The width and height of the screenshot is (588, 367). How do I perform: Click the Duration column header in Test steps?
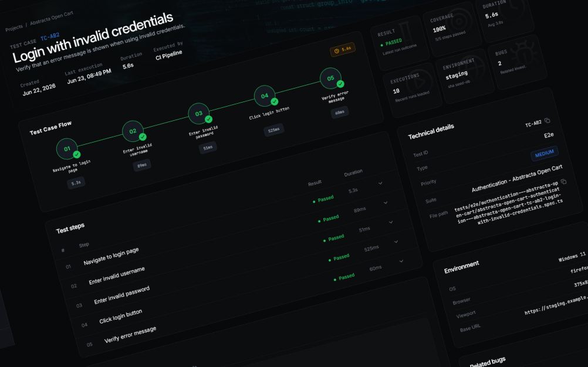(x=353, y=172)
